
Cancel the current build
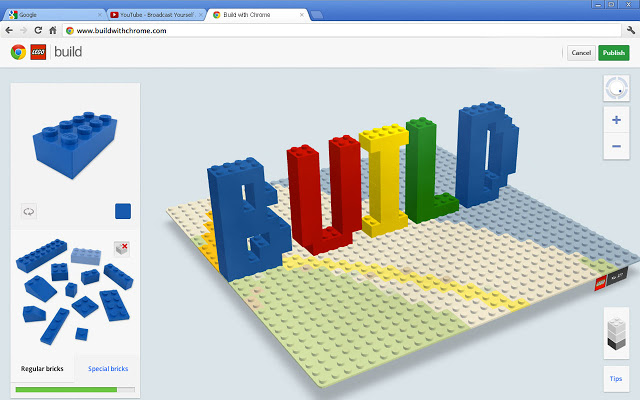(x=581, y=53)
